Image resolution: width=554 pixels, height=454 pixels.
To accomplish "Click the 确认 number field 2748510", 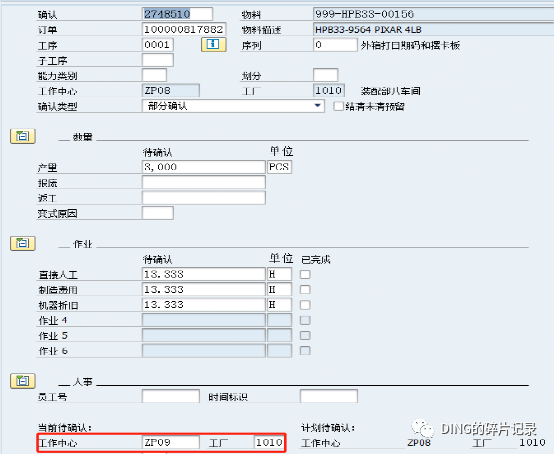I will [x=177, y=14].
